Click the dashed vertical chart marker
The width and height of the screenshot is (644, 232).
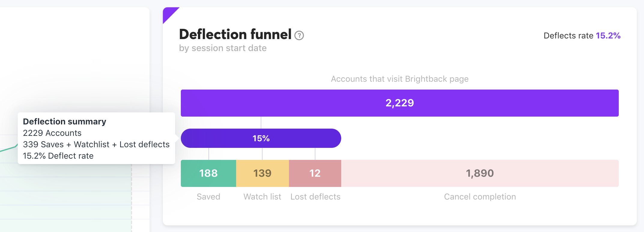131,198
